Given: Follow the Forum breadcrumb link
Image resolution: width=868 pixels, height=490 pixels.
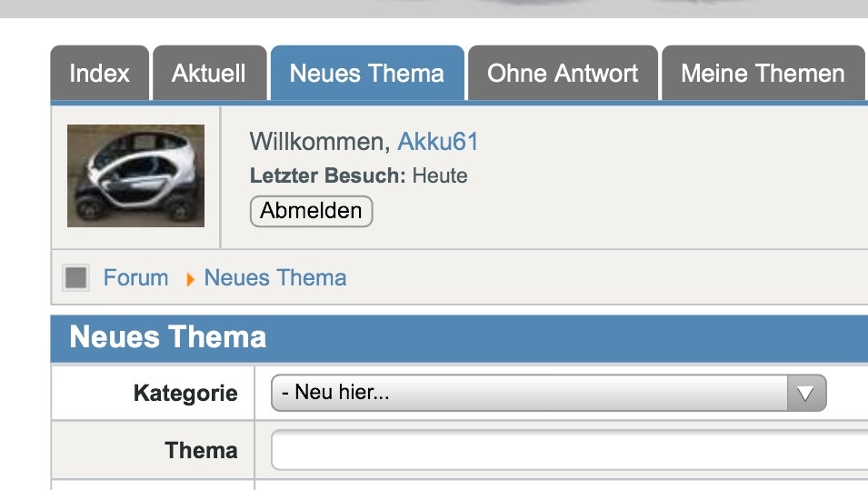Looking at the screenshot, I should (x=135, y=277).
